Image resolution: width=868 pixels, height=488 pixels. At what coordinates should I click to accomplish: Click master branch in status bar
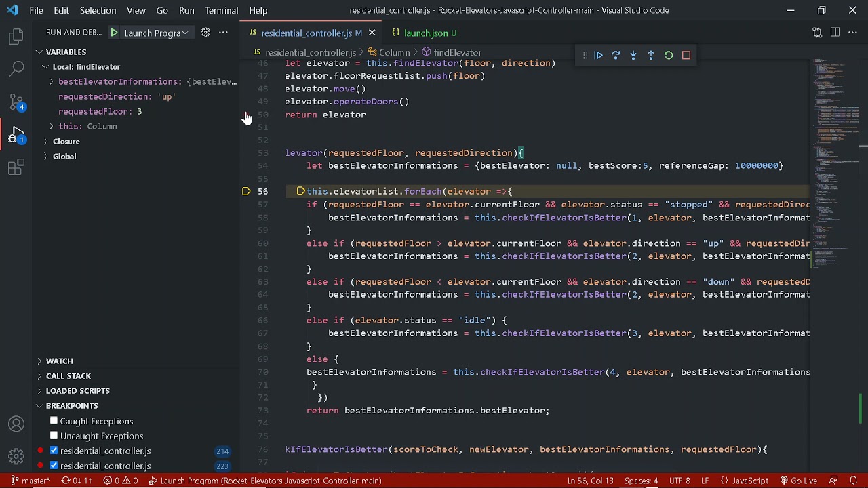30,481
